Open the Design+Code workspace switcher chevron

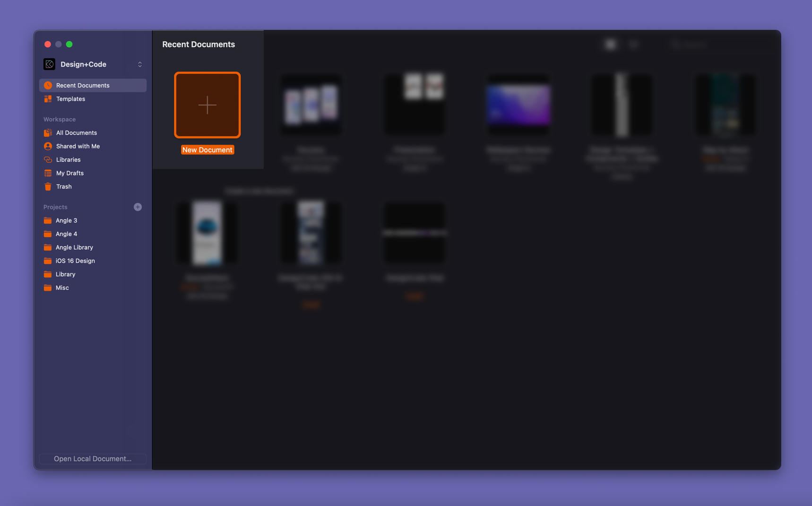point(140,64)
